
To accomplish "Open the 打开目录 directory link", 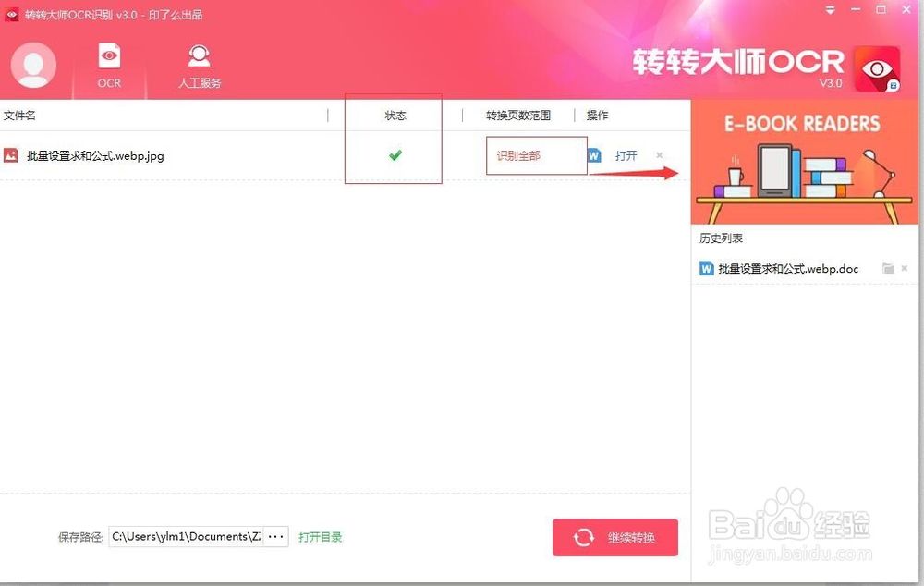I will [320, 536].
